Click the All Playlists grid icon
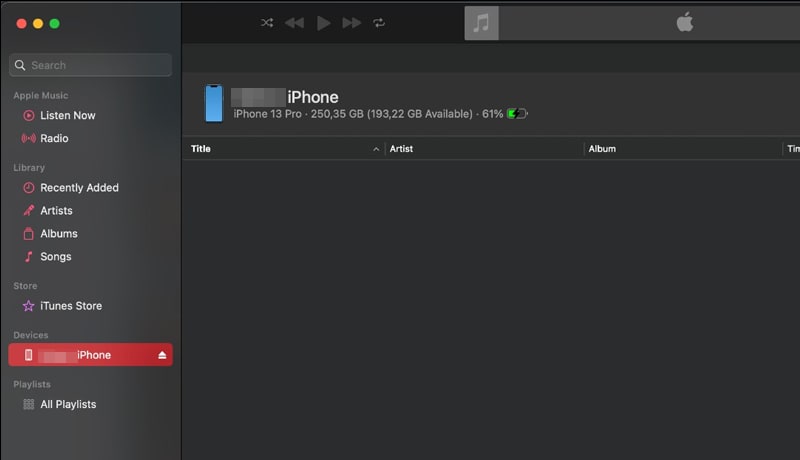 29,404
